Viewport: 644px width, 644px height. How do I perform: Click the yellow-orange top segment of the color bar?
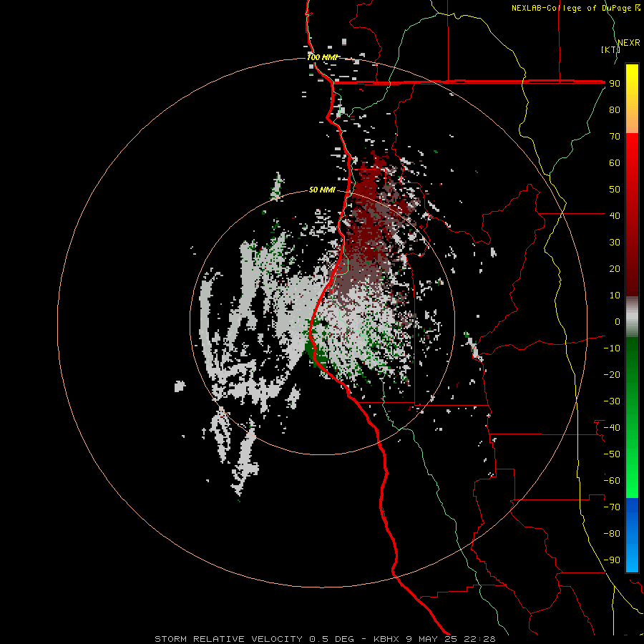632,99
